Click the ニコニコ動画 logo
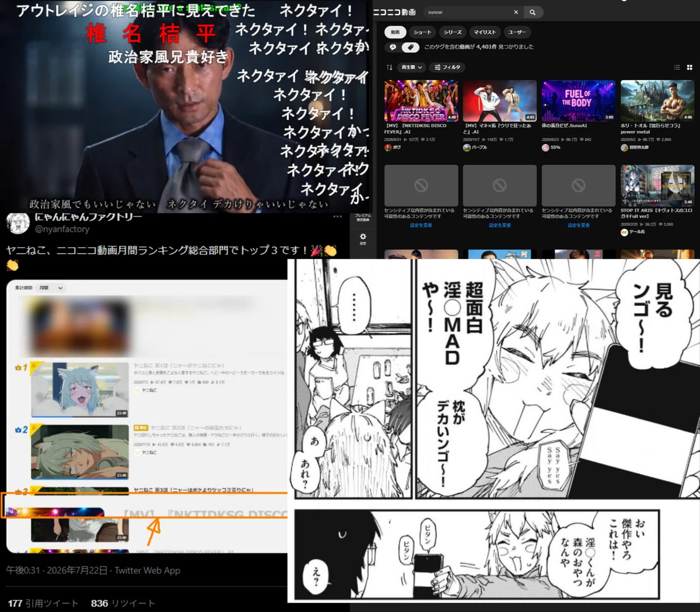Image resolution: width=700 pixels, height=612 pixels. pos(394,12)
